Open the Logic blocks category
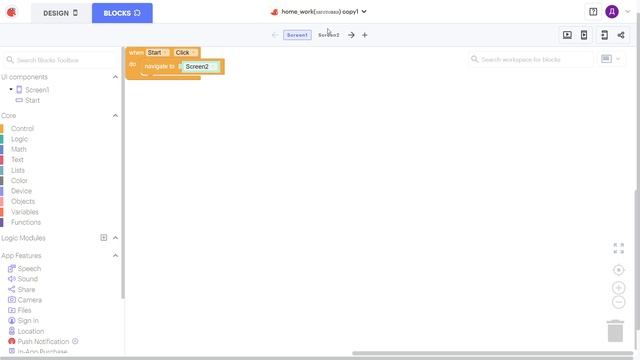 (19, 139)
